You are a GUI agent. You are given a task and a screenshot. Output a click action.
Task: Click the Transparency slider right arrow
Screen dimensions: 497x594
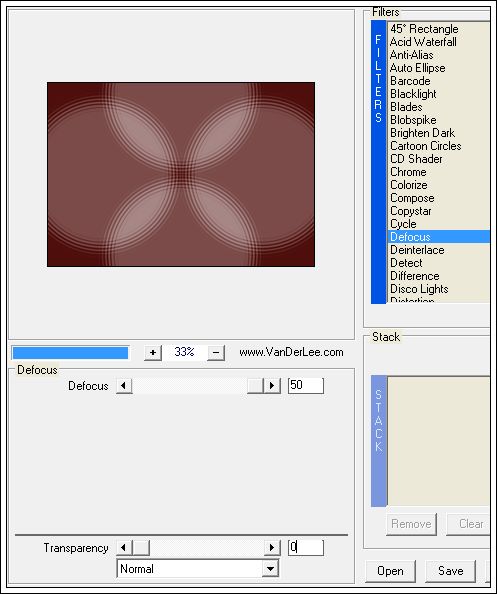pyautogui.click(x=272, y=548)
